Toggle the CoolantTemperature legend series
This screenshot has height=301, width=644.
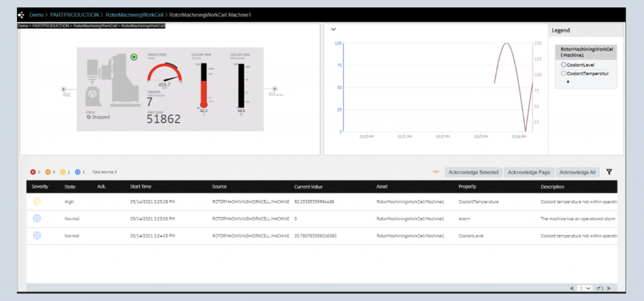click(564, 74)
